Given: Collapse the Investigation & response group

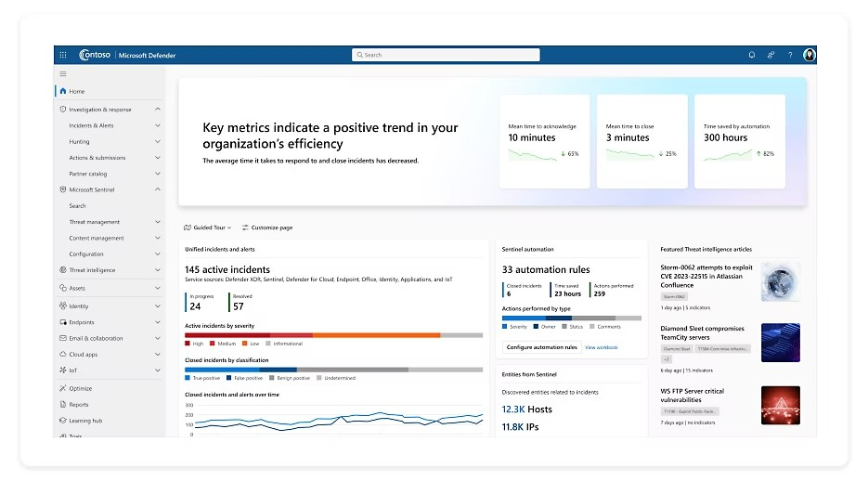Looking at the screenshot, I should tap(158, 109).
